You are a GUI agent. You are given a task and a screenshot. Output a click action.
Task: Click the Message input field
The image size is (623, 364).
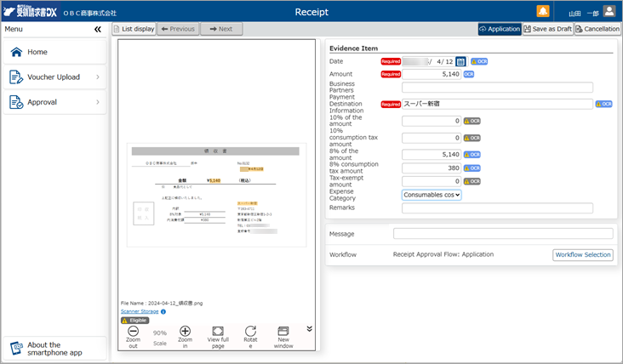(x=503, y=234)
